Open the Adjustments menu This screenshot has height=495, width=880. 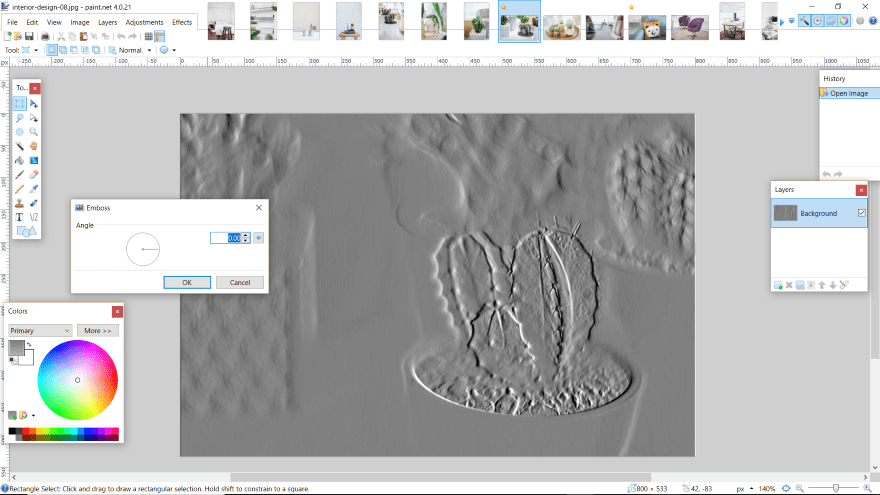(x=144, y=21)
